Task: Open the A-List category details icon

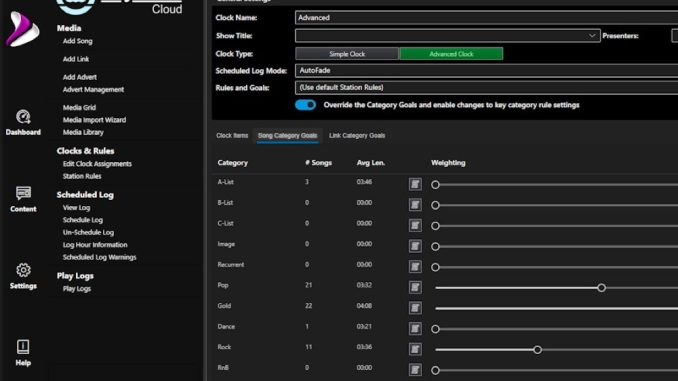Action: point(415,184)
